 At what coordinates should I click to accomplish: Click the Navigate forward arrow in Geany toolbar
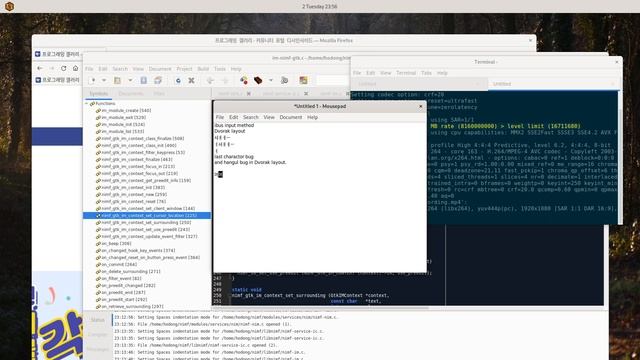[x=225, y=80]
